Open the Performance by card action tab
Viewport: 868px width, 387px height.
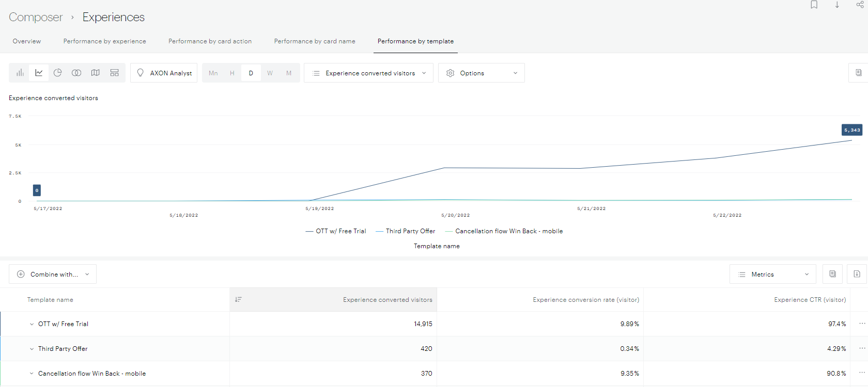(210, 41)
